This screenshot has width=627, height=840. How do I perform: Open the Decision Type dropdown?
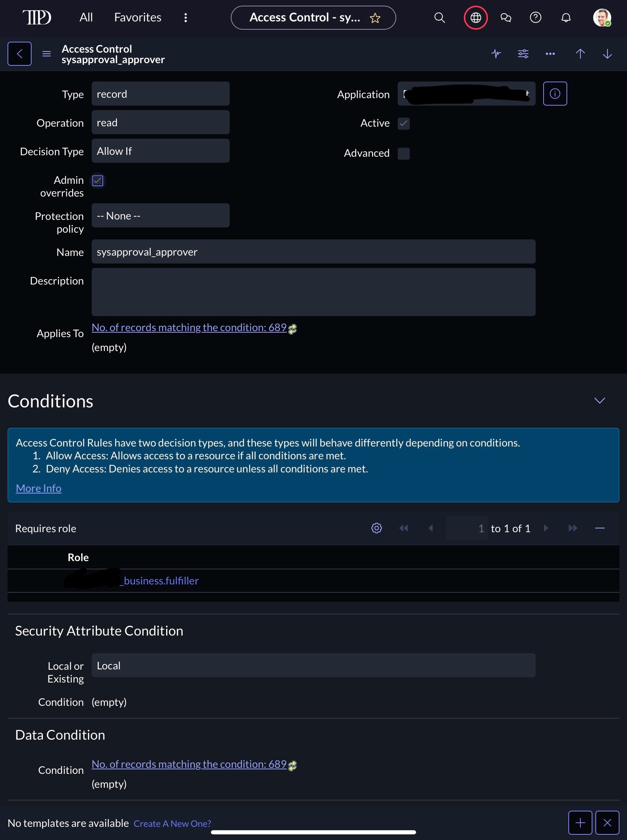pyautogui.click(x=160, y=151)
